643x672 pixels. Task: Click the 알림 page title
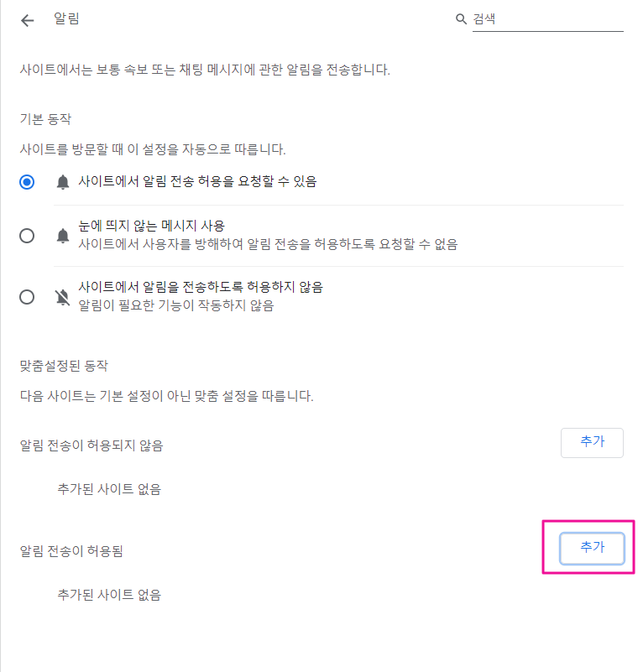[x=66, y=19]
